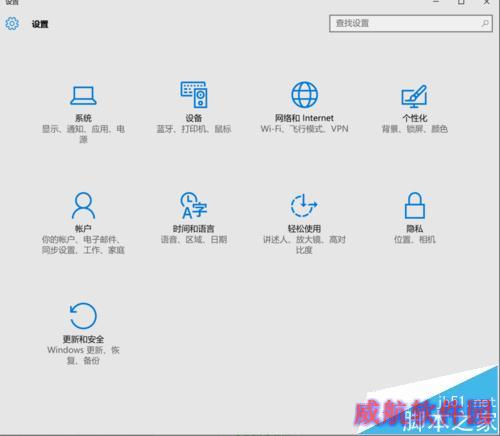
Task: Open the 系统 laptop icon
Action: pos(83,96)
